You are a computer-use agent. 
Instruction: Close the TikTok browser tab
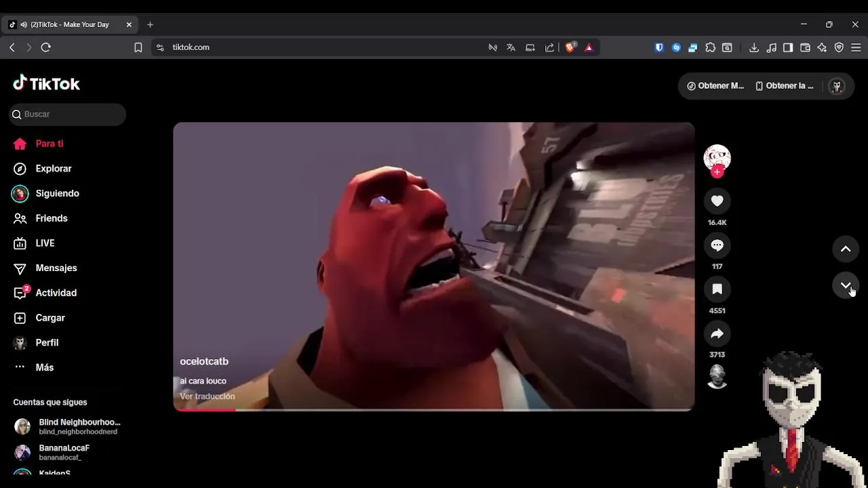tap(129, 24)
